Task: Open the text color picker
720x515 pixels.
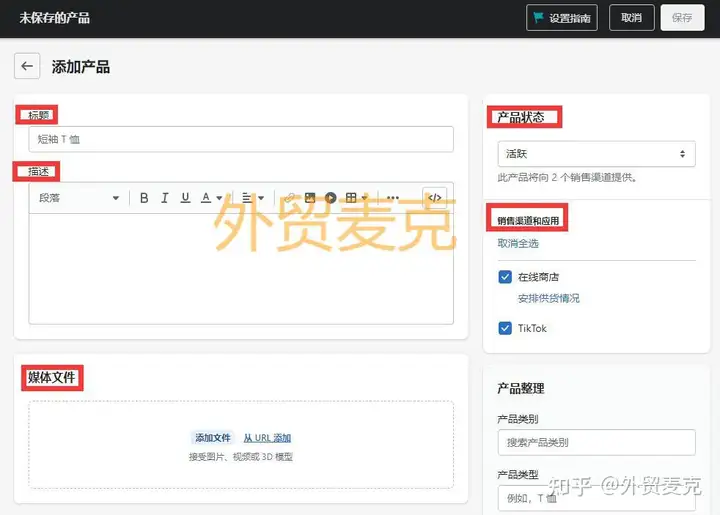Action: coord(211,198)
